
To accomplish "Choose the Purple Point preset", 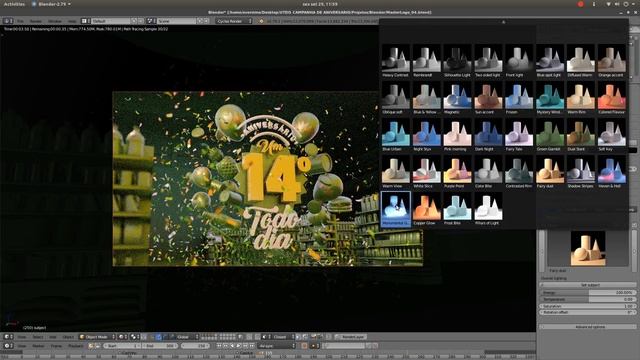I will [x=457, y=172].
